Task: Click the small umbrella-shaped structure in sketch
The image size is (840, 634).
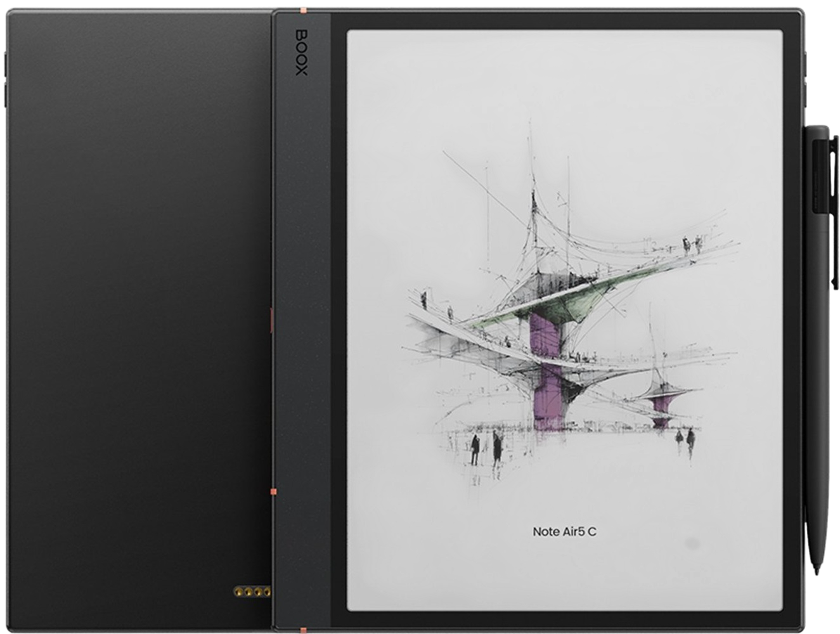Action: 661,390
